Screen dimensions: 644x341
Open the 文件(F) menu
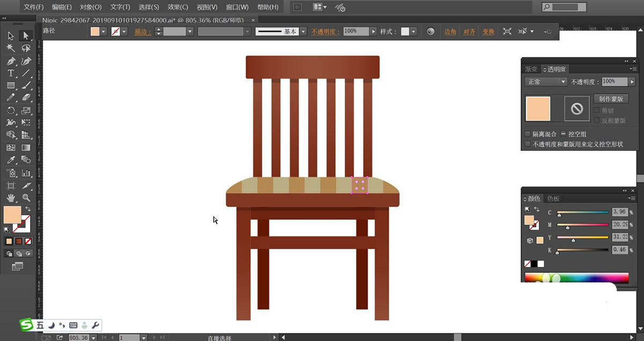tap(34, 7)
